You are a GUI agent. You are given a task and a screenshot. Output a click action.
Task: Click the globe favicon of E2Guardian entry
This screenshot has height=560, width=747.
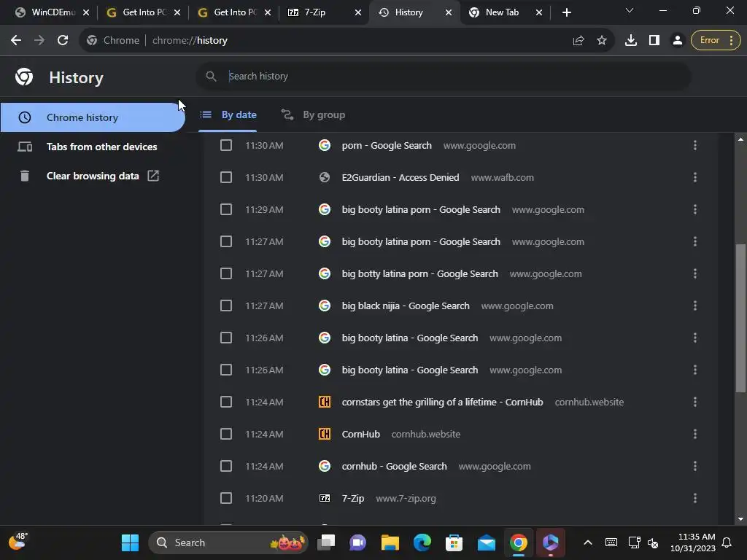tap(325, 178)
